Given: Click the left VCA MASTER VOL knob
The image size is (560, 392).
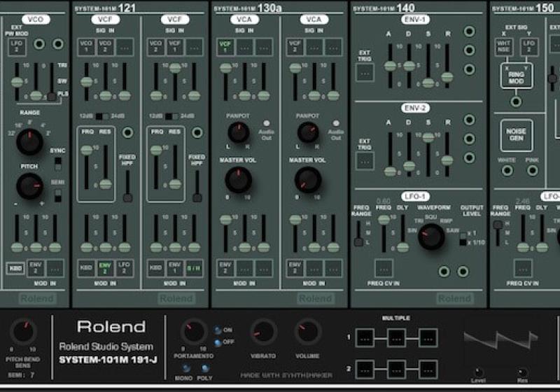Looking at the screenshot, I should point(238,180).
